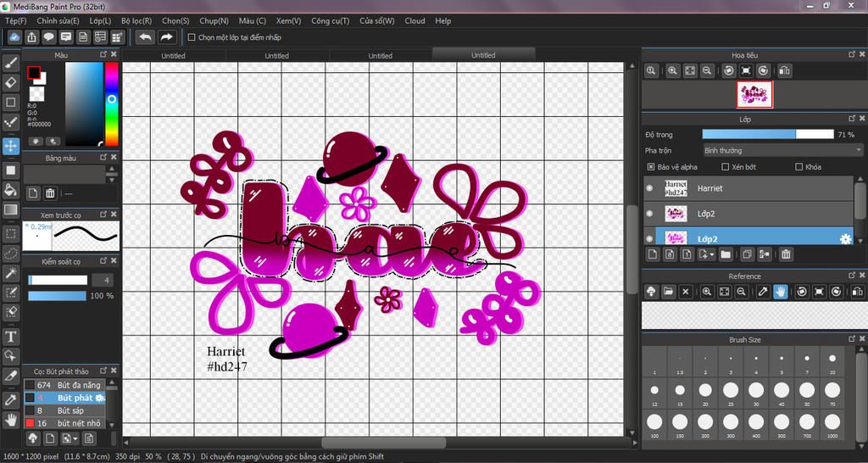Open the Công cụ(T) menu
The image size is (868, 463).
click(x=330, y=20)
